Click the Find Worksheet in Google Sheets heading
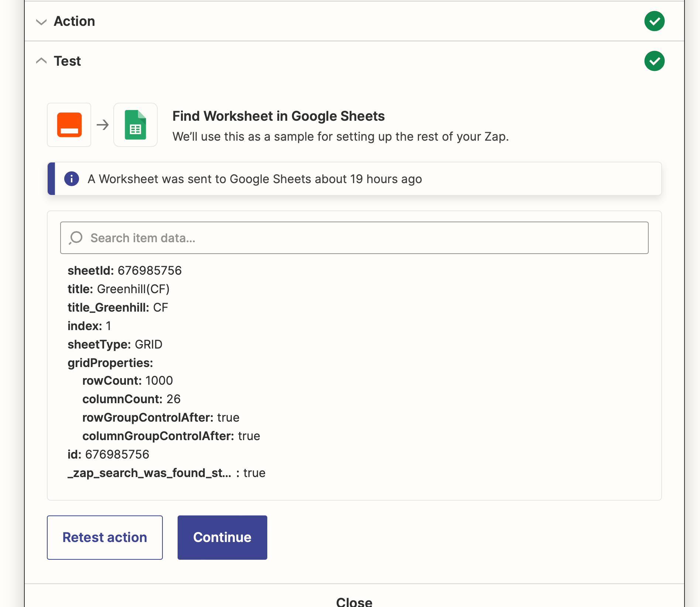 pos(279,116)
